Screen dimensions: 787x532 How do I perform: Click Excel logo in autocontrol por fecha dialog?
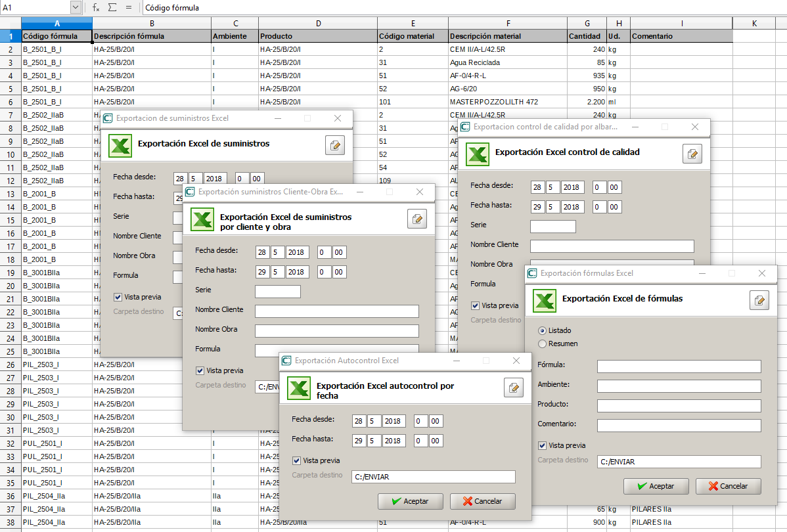tap(299, 388)
